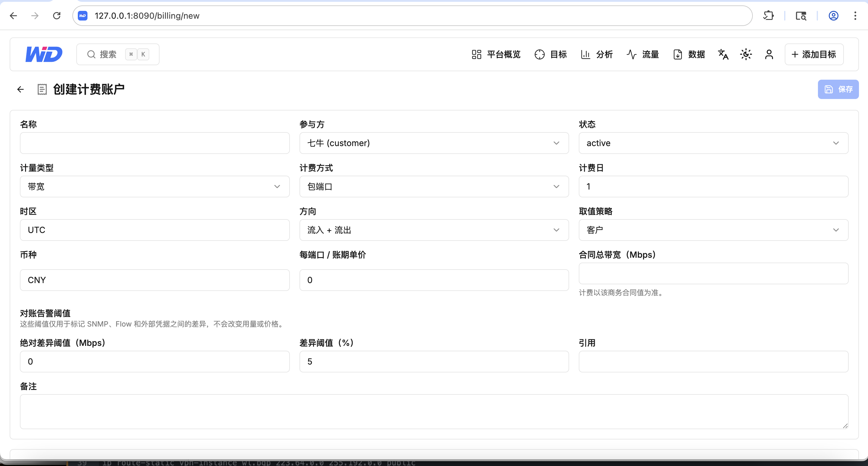Screen dimensions: 868x466
Task: Go back with the page arrow
Action: pyautogui.click(x=21, y=89)
